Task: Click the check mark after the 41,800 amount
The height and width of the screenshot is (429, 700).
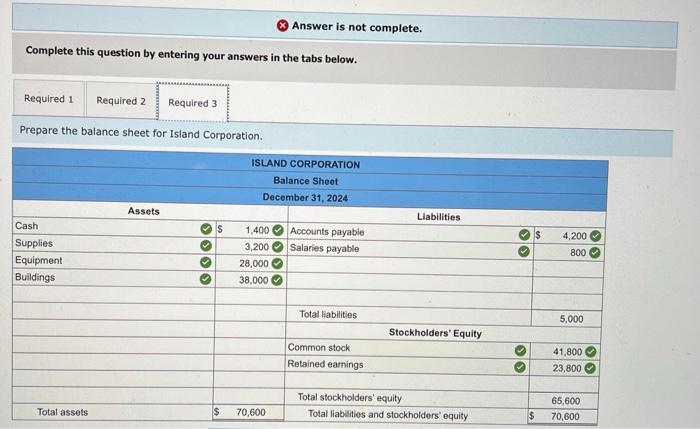Action: tap(591, 352)
